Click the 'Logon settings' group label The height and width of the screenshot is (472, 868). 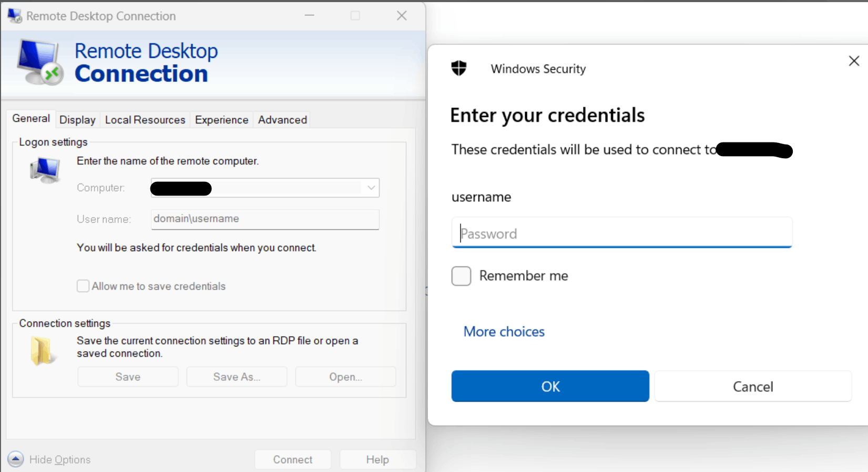tap(53, 142)
